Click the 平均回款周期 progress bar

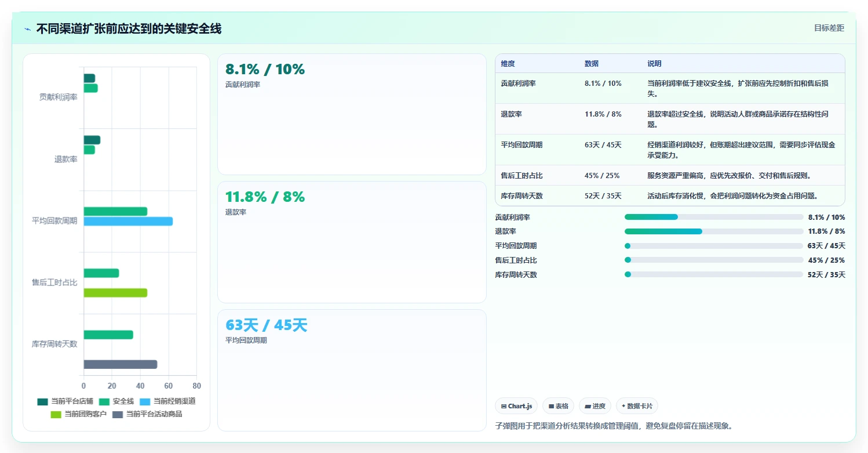(x=714, y=246)
